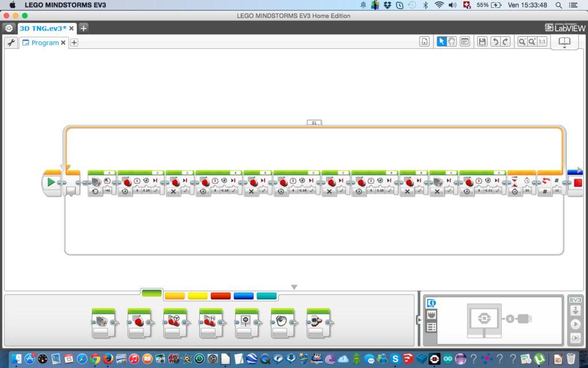
Task: Select the Pan hand tool
Action: (452, 41)
